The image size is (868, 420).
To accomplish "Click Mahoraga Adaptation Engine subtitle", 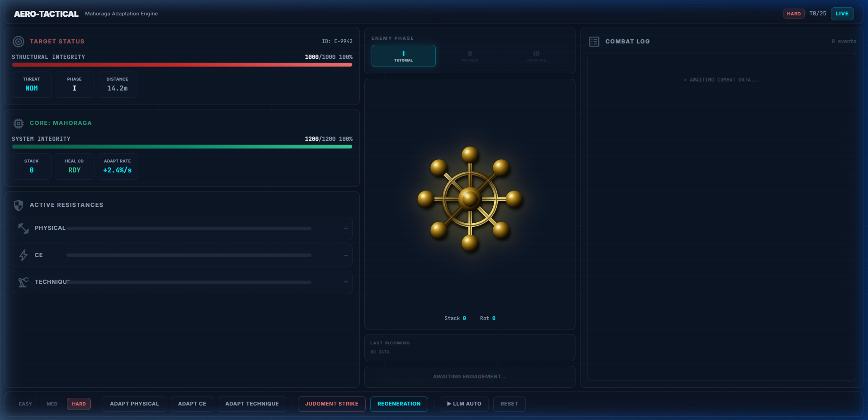I will [121, 14].
